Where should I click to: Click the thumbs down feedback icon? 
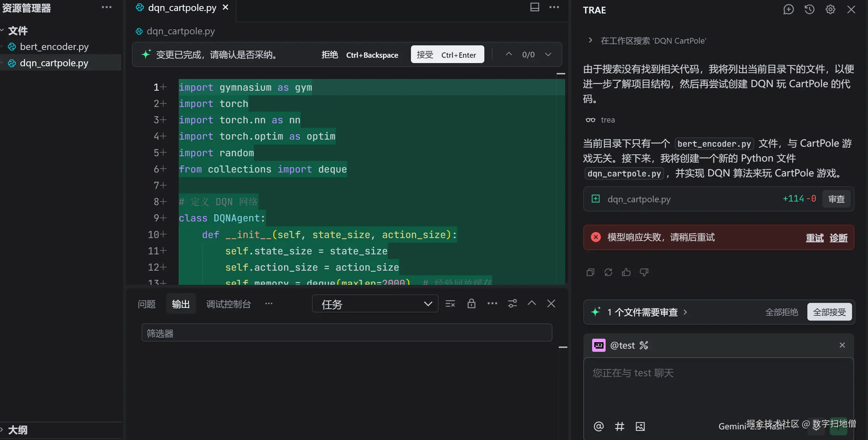644,272
